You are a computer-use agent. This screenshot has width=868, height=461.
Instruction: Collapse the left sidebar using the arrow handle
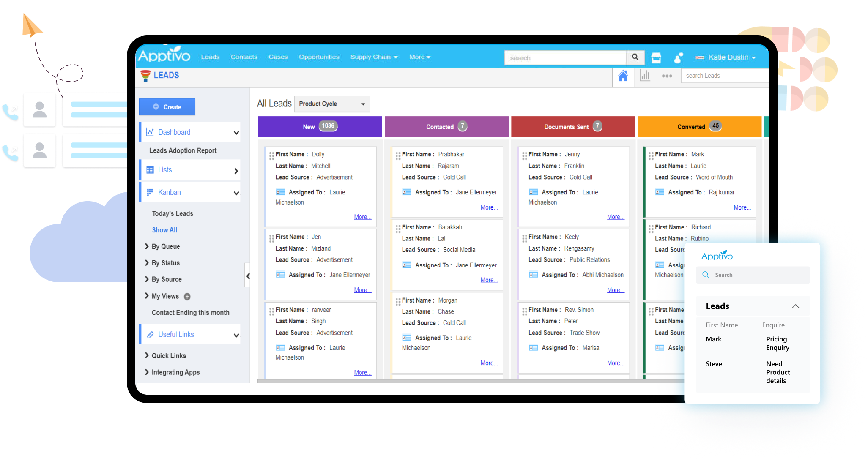[248, 276]
